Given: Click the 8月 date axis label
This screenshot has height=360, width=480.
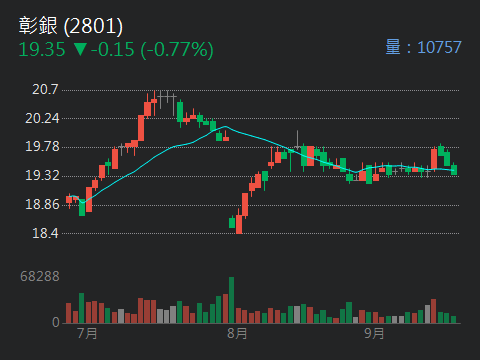Looking at the screenshot, I should pos(237,333).
